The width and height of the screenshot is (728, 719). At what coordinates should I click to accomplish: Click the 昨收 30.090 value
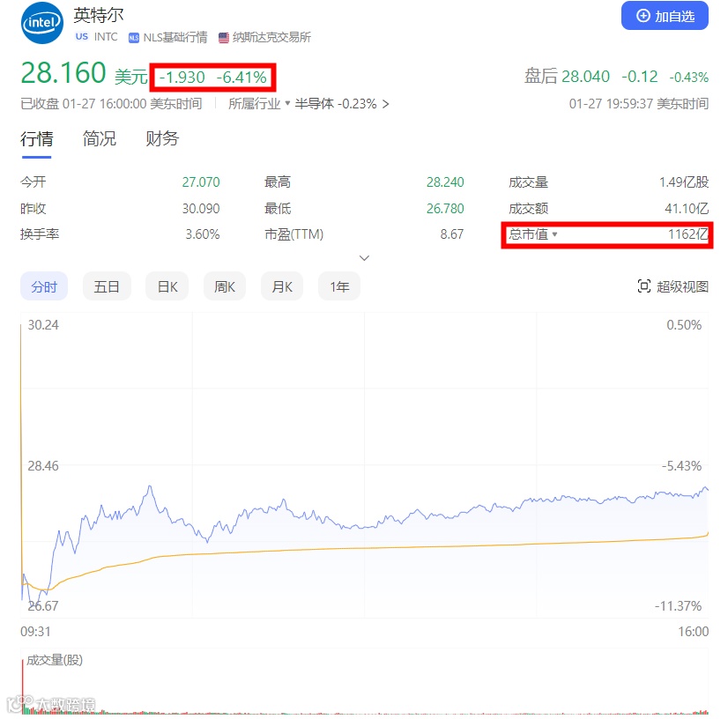201,209
